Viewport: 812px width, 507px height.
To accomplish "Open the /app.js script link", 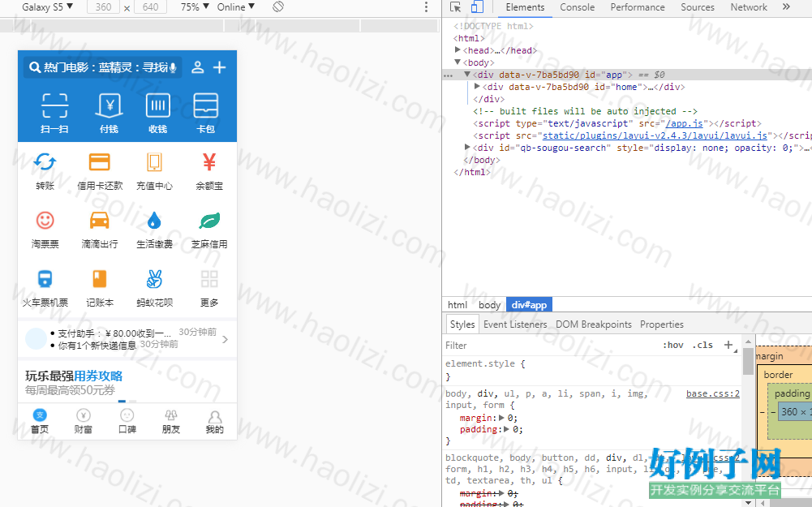I will [684, 123].
